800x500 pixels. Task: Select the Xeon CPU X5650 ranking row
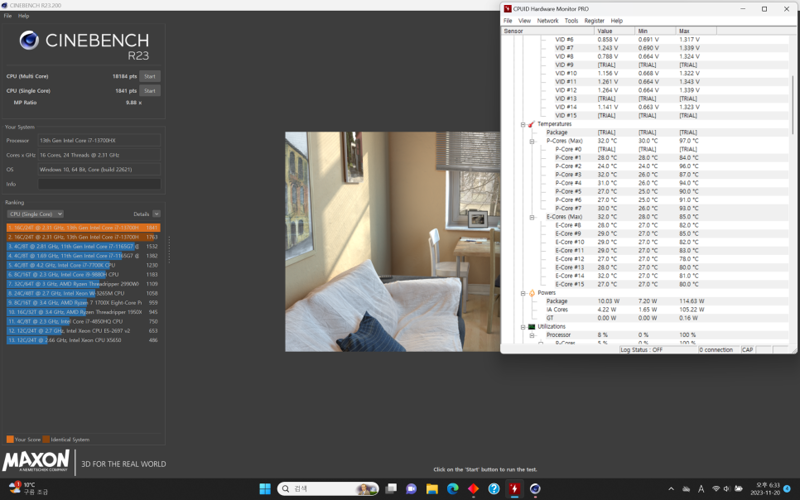[83, 340]
